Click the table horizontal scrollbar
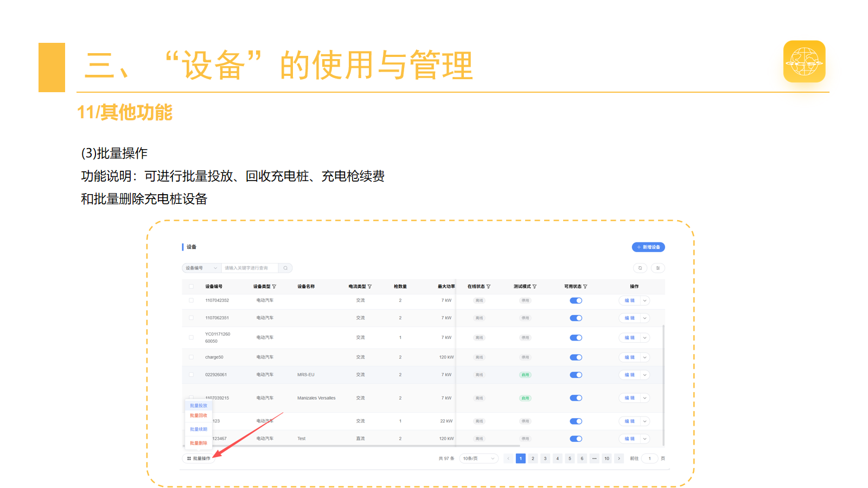Image resolution: width=868 pixels, height=488 pixels. [352, 446]
